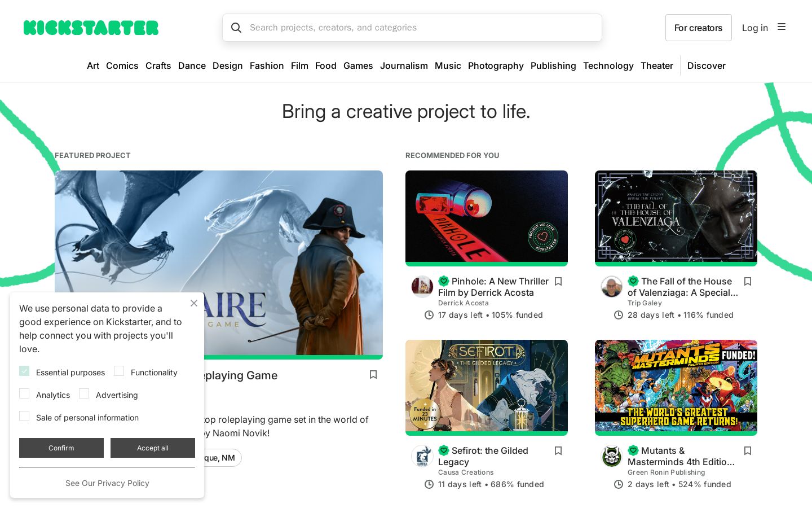The width and height of the screenshot is (812, 508).
Task: Click Derrick Acosta's avatar
Action: (x=422, y=287)
